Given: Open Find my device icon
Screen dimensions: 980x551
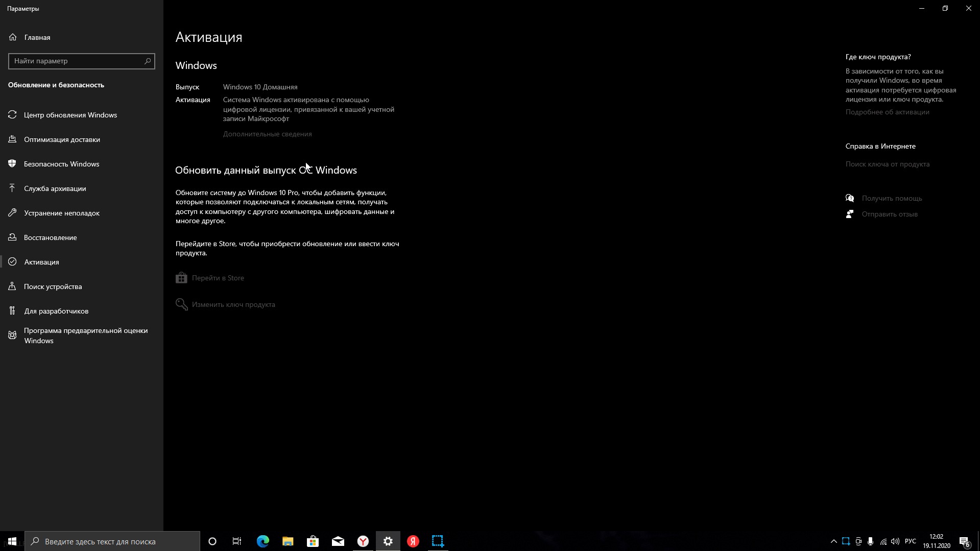Looking at the screenshot, I should pyautogui.click(x=12, y=286).
